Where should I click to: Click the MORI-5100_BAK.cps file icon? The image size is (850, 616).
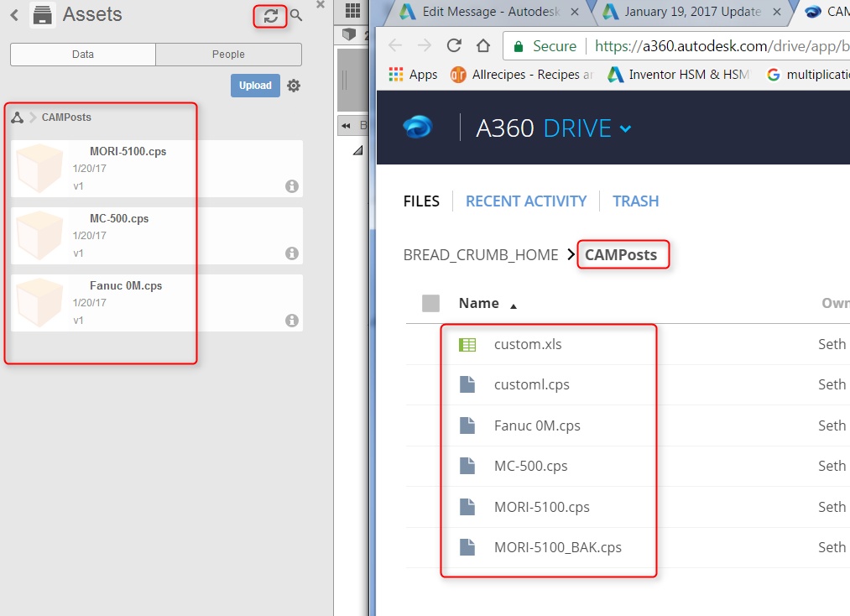point(467,547)
